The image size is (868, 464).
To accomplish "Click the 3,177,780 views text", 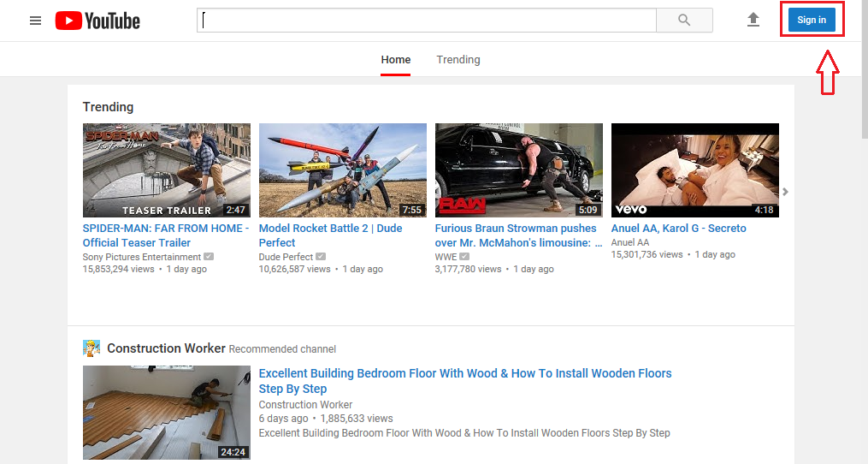I will 468,270.
